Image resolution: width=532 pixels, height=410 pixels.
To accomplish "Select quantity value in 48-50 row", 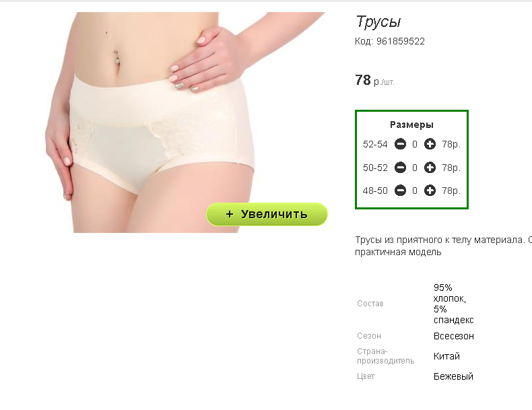I will pyautogui.click(x=415, y=191).
